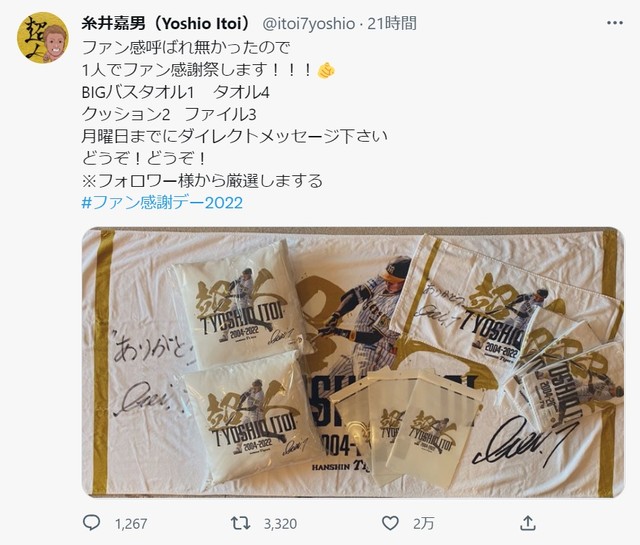Click the retweet arrows icon
640x545 pixels.
[240, 523]
